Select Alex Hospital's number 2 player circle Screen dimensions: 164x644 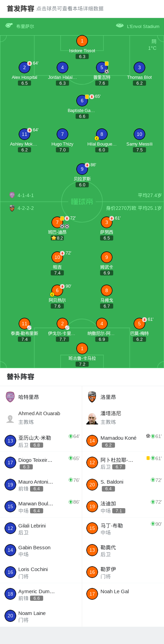click(x=24, y=67)
